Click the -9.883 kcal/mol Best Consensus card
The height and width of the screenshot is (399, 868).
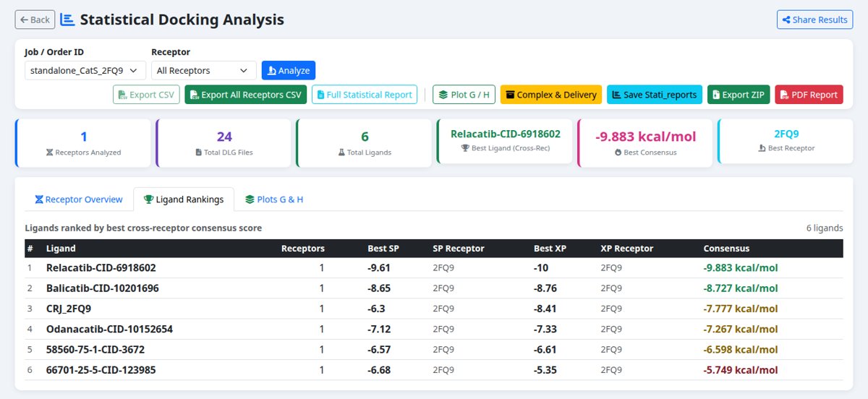pyautogui.click(x=645, y=143)
